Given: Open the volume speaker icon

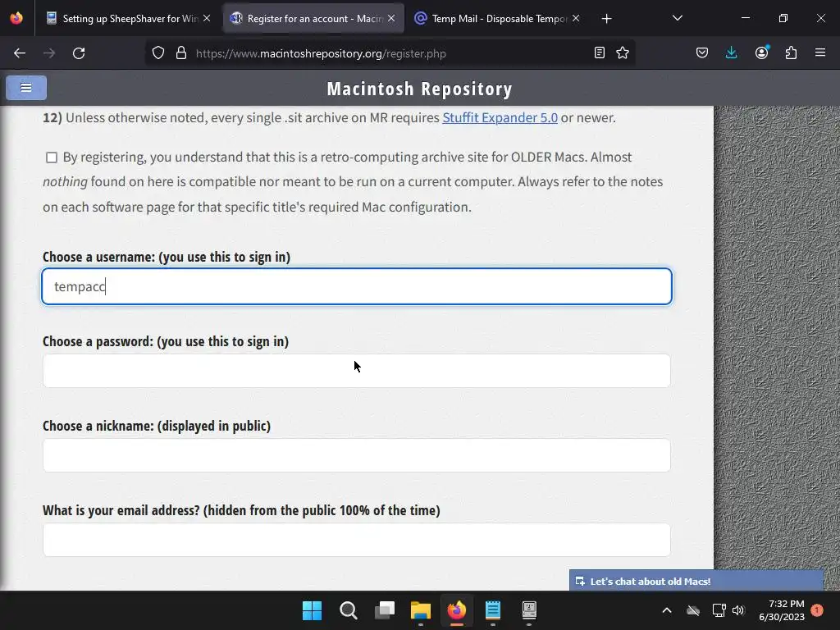Looking at the screenshot, I should [x=739, y=610].
